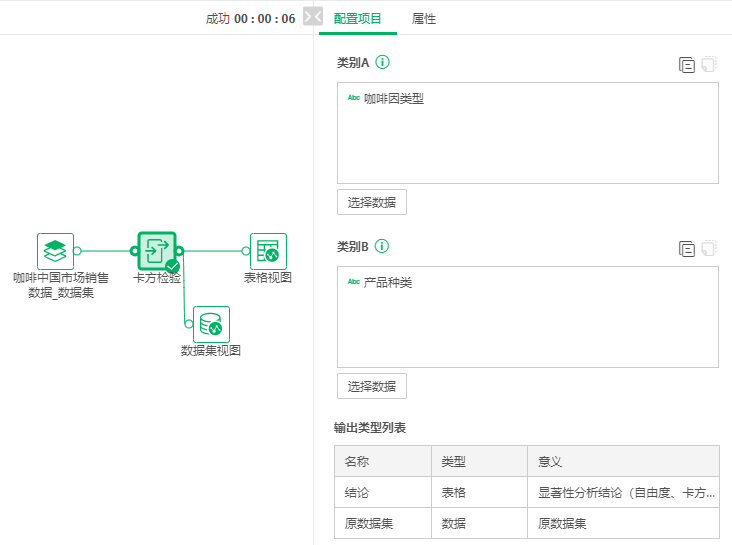Click the copy icon above 类别B box
Viewport: 732px width, 545px height.
[687, 249]
